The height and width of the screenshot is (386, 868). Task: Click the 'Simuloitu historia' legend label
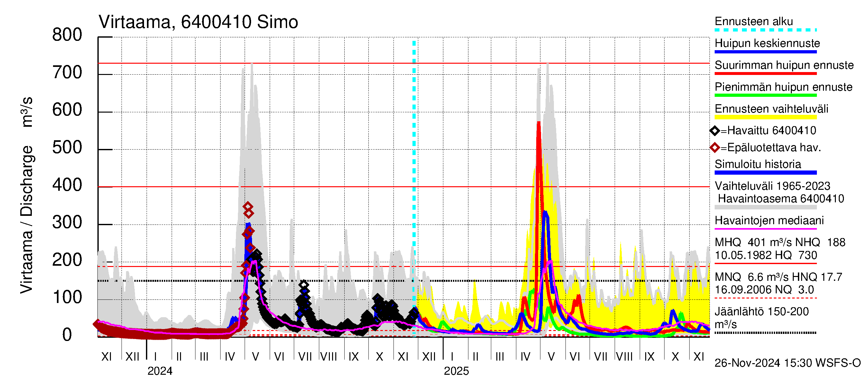pyautogui.click(x=758, y=164)
